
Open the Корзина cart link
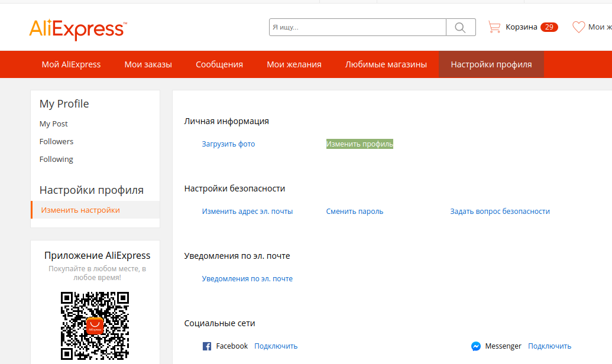[522, 27]
